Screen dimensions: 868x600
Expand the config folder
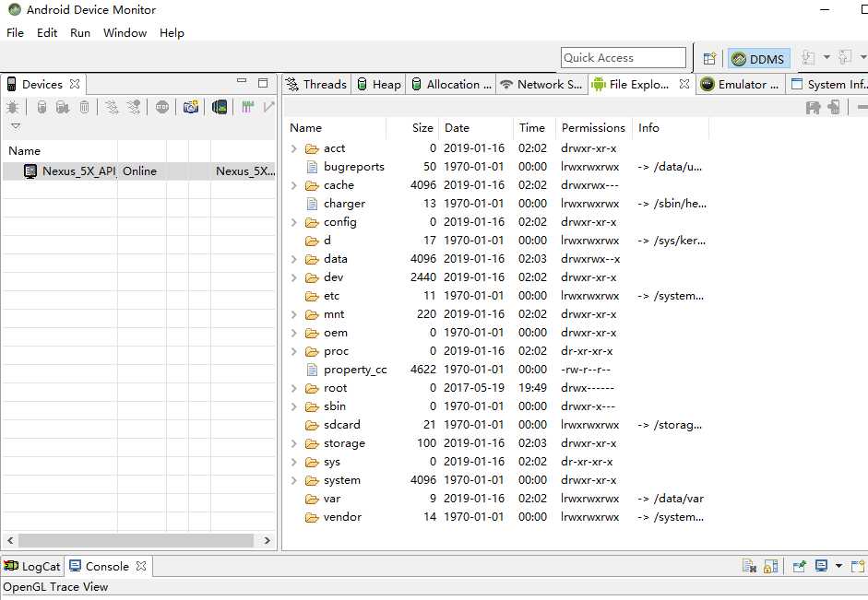click(x=294, y=222)
